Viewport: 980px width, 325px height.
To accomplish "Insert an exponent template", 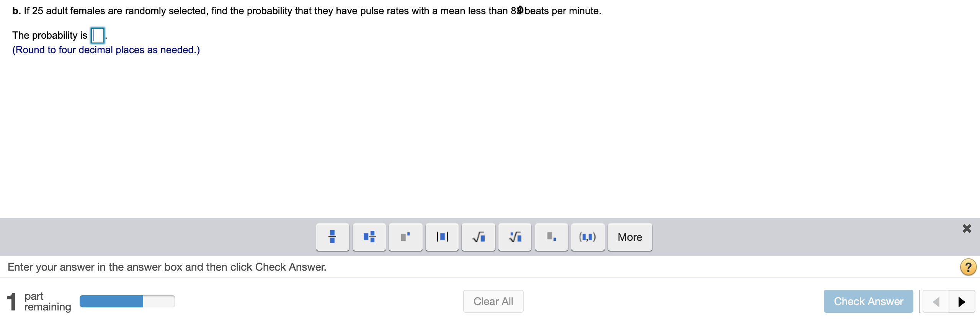I will click(x=405, y=237).
